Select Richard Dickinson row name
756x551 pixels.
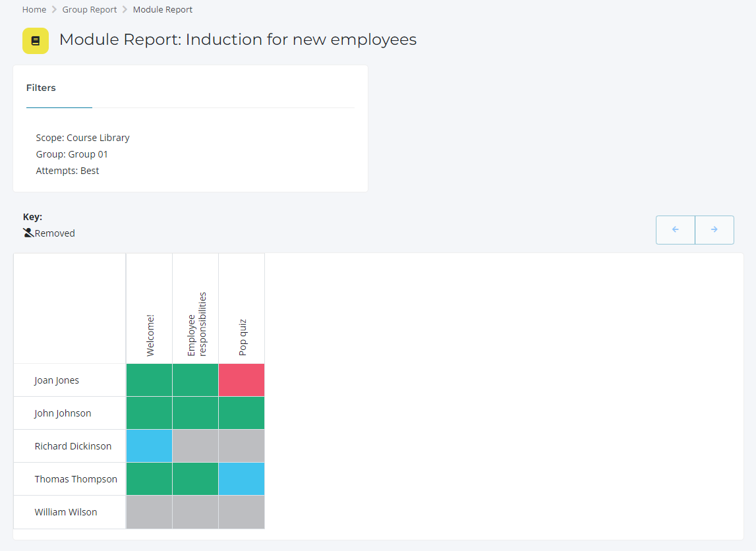click(73, 446)
